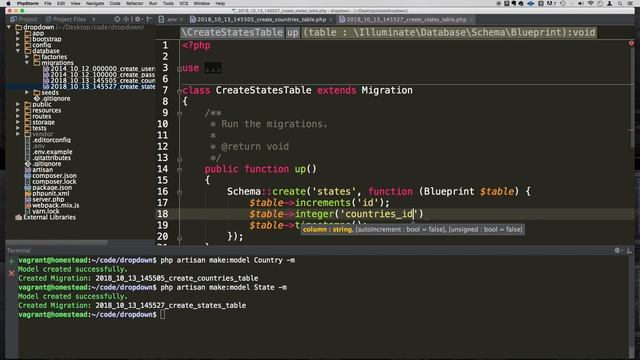Image resolution: width=640 pixels, height=360 pixels.
Task: Select 2018_10_13_145505_create_coun migration file
Action: [x=98, y=81]
